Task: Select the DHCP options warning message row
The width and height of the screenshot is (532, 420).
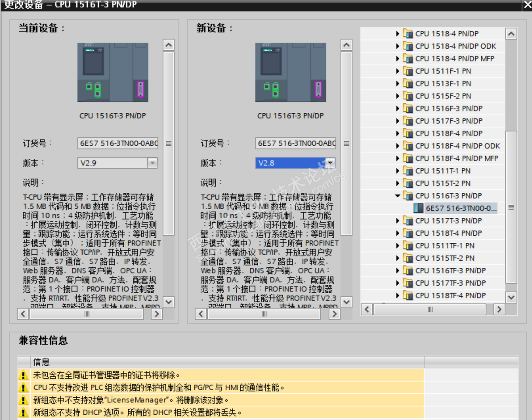Action: [x=227, y=412]
